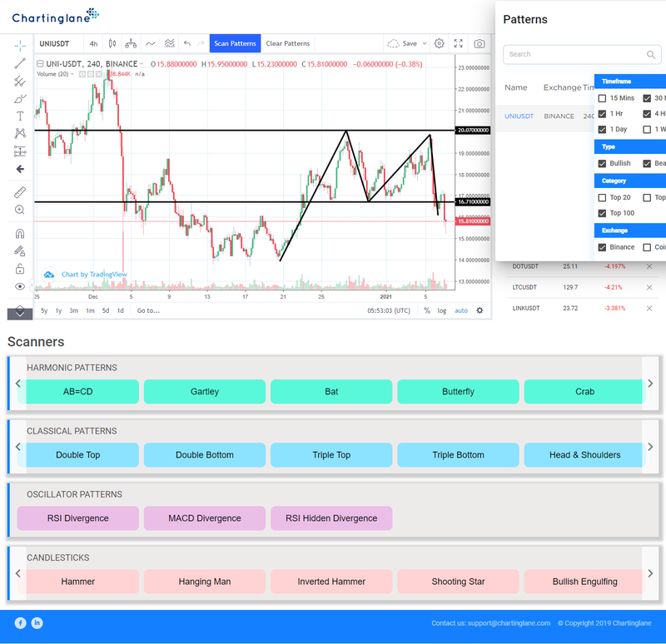Open Chartinglane LinkedIn page

pos(37,622)
